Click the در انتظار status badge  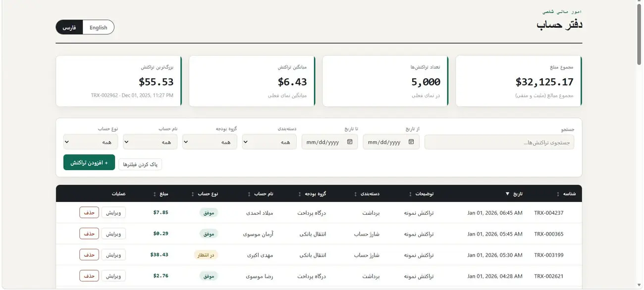(x=206, y=255)
